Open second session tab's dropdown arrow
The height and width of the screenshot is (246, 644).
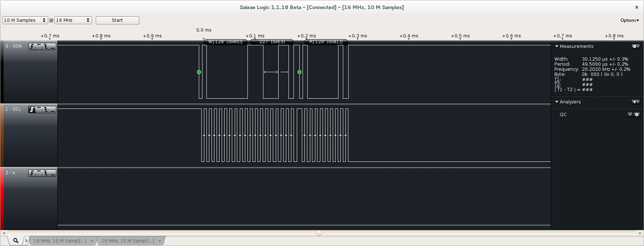160,241
